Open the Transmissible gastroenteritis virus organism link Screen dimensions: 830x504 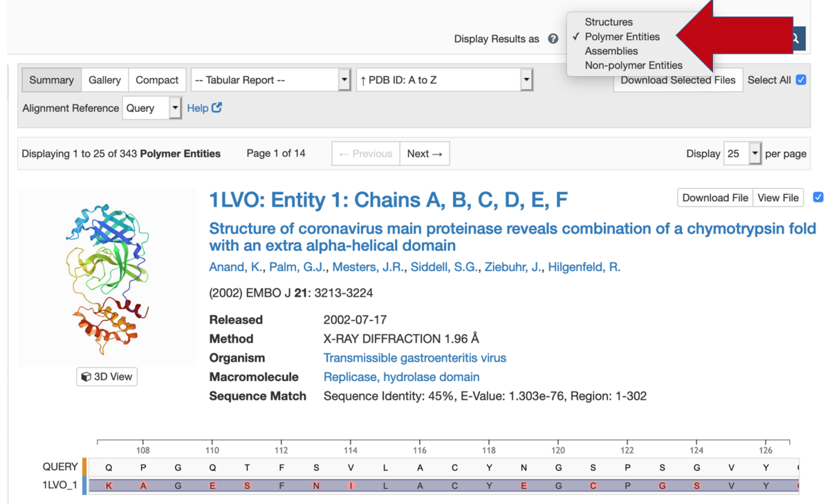point(415,357)
